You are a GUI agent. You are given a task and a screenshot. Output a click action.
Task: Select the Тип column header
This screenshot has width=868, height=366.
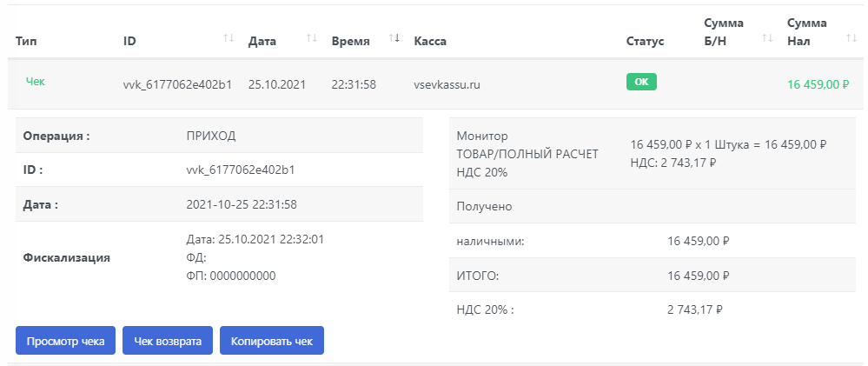coord(26,41)
